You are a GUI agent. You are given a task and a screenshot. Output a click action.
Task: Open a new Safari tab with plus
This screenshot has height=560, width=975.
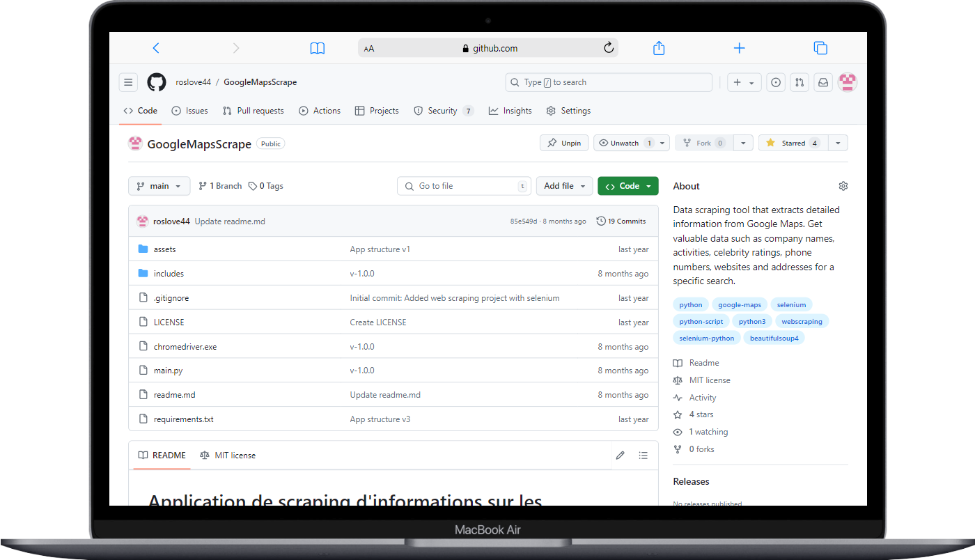click(740, 48)
